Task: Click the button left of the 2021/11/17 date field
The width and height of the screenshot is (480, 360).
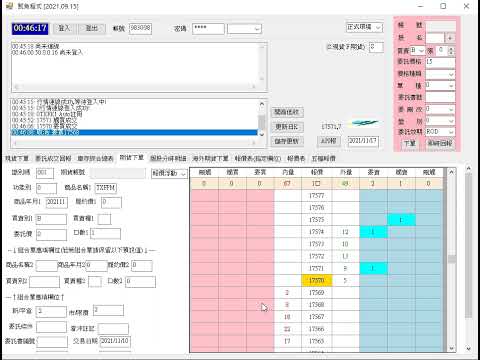Action: pos(328,141)
